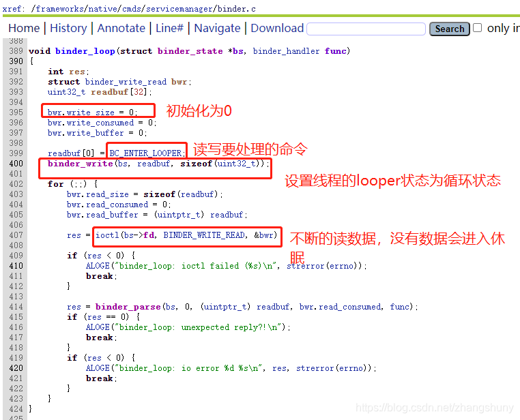Image resolution: width=520 pixels, height=420 pixels.
Task: Click binder_parse function call
Action: coord(128,307)
